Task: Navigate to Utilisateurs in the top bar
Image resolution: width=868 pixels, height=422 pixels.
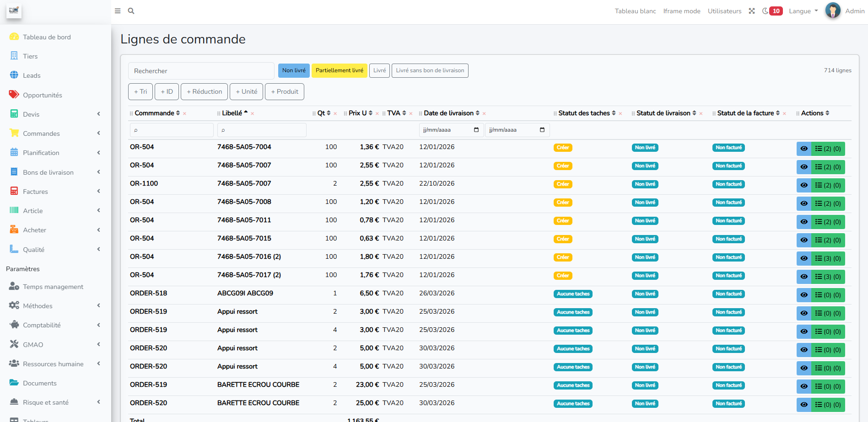Action: [x=724, y=11]
